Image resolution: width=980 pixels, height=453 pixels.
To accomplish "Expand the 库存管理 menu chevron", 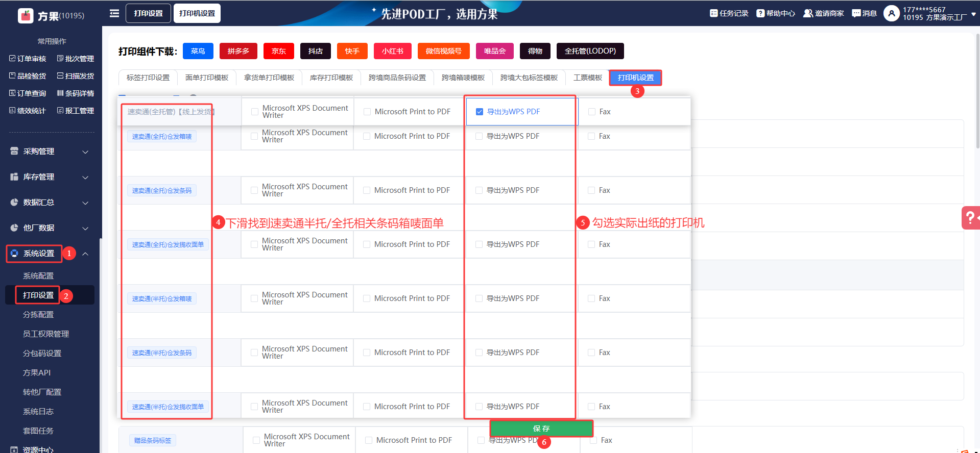I will tap(85, 177).
